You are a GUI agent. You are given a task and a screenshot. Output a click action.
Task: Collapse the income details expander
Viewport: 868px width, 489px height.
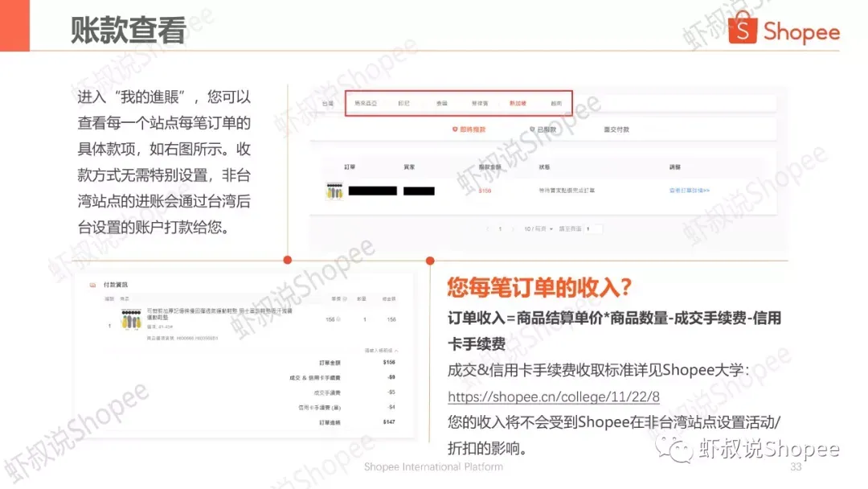pos(382,351)
